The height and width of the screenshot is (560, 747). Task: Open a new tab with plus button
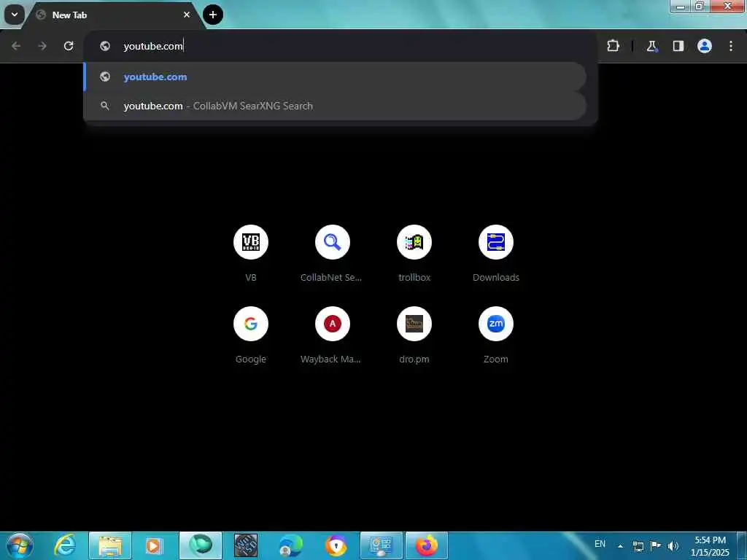point(213,15)
